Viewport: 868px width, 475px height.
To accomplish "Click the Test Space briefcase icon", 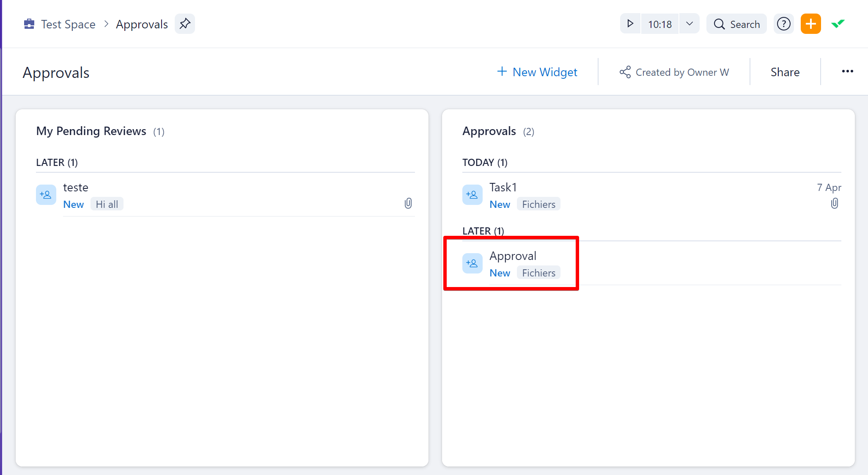I will click(x=29, y=24).
